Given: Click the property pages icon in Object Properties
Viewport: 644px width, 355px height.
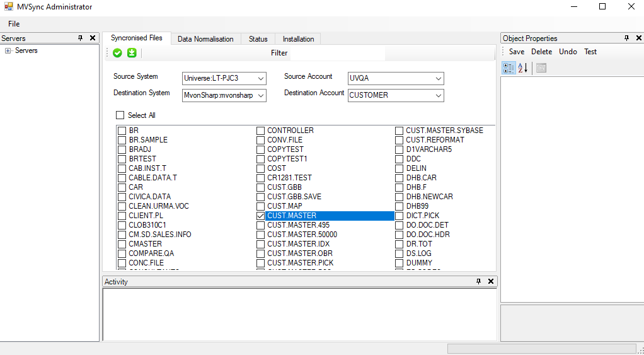Looking at the screenshot, I should point(541,68).
